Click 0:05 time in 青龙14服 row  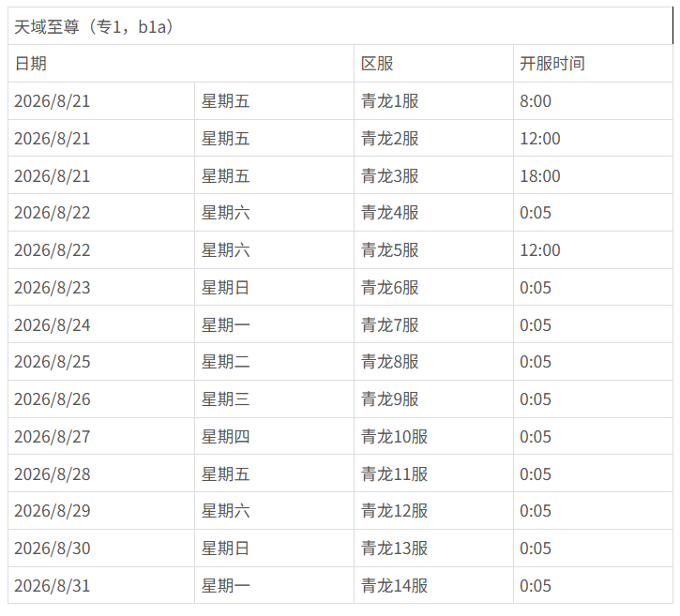point(536,586)
